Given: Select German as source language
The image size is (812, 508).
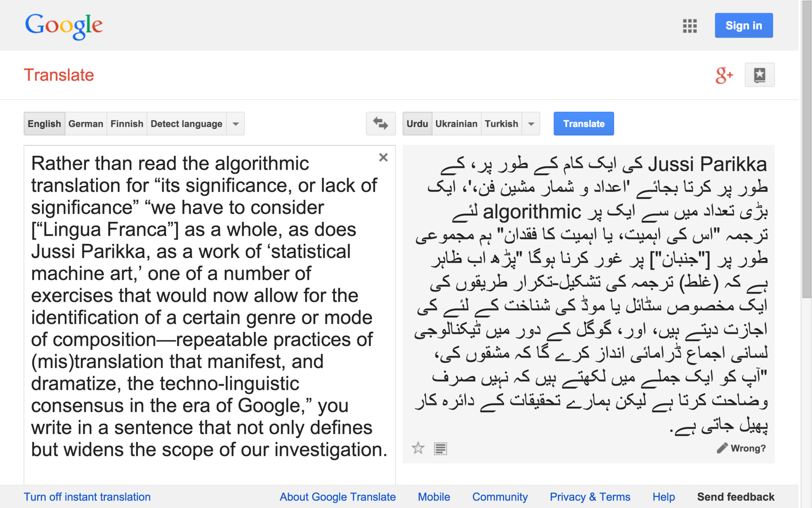Looking at the screenshot, I should tap(85, 124).
